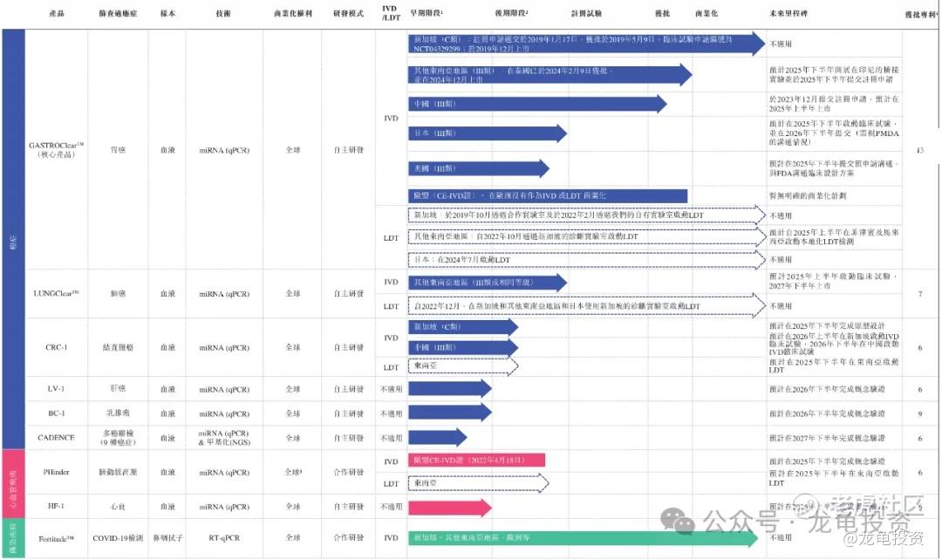Click LUNGClear's dashed LDT bar starting 自2022年12月
The height and width of the screenshot is (560, 942).
pyautogui.click(x=586, y=306)
